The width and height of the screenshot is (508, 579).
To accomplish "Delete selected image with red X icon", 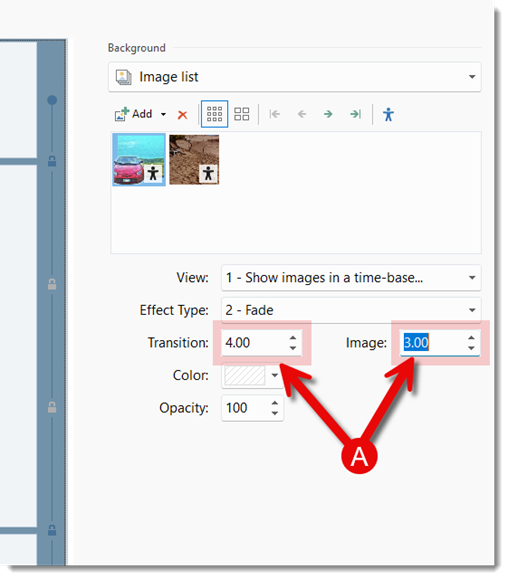I will coord(182,115).
